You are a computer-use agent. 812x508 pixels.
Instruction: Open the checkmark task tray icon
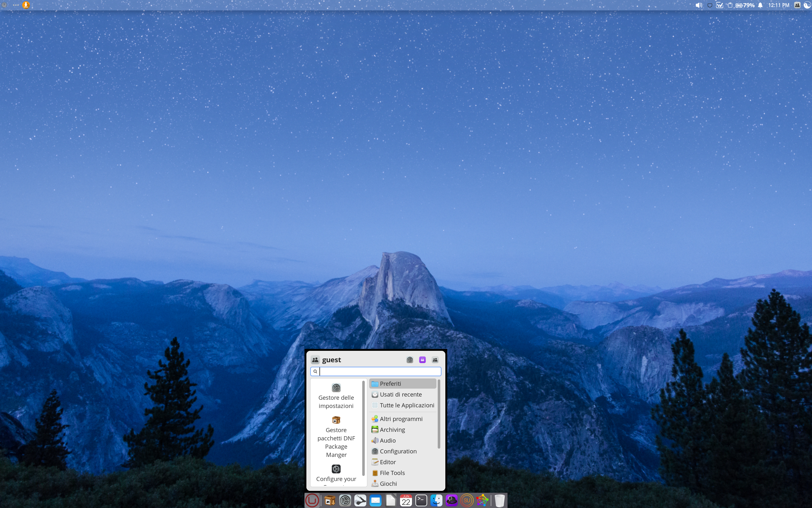click(720, 5)
